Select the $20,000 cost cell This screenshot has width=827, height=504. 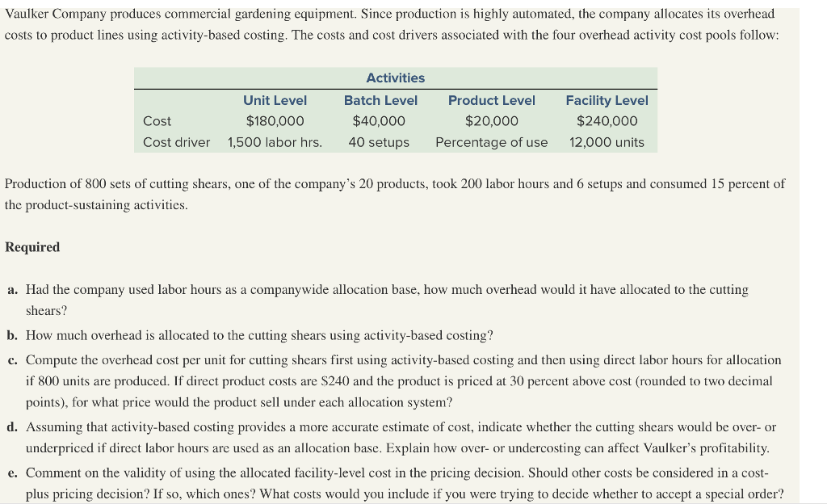491,121
